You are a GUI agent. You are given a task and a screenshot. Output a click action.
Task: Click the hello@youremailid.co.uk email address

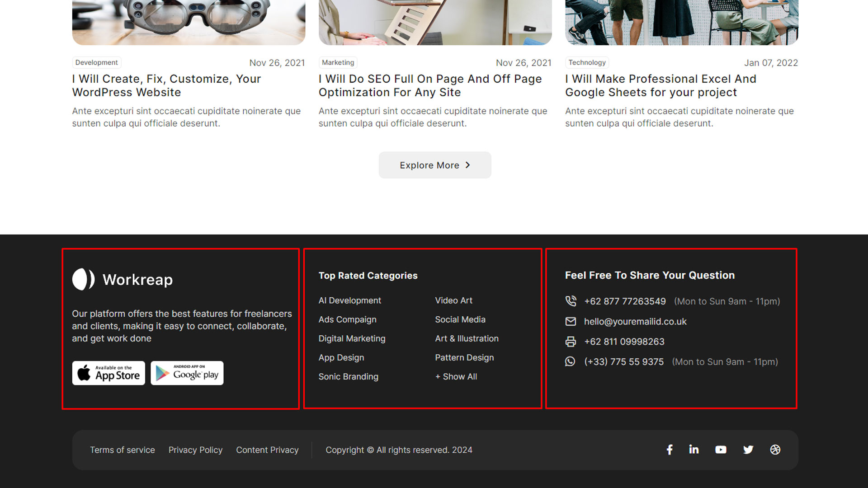point(635,322)
